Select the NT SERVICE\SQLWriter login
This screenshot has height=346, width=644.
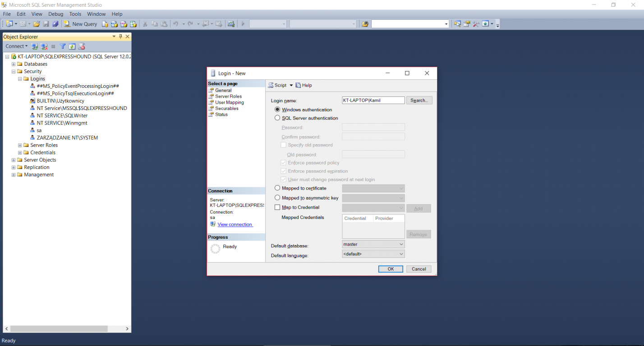pos(62,116)
